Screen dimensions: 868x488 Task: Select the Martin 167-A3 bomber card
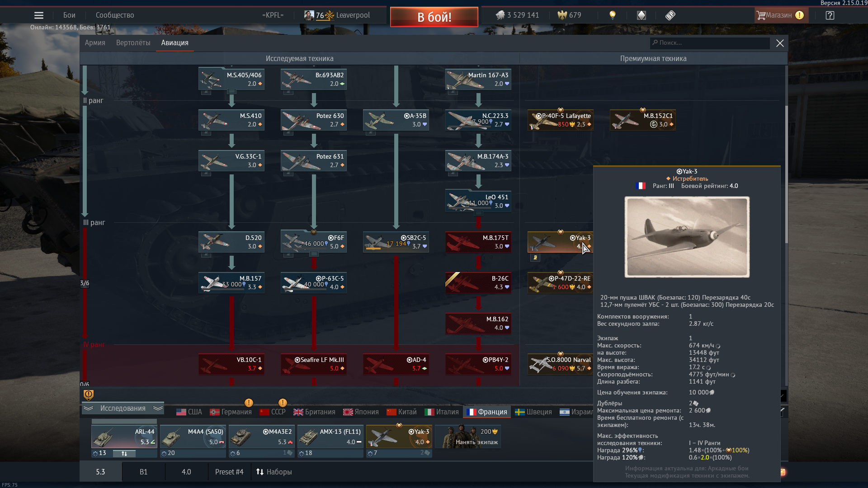tap(478, 79)
